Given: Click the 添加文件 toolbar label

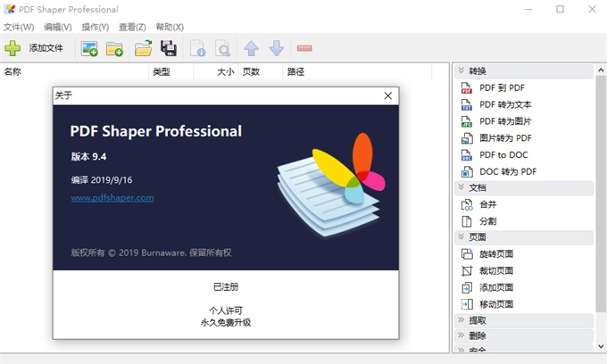Looking at the screenshot, I should 46,48.
